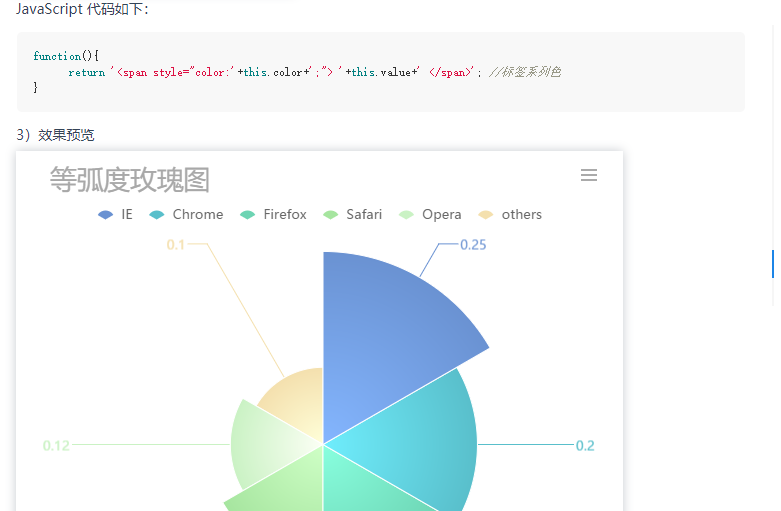Image resolution: width=781 pixels, height=511 pixels.
Task: Click the Safari legend color icon
Action: [x=331, y=215]
